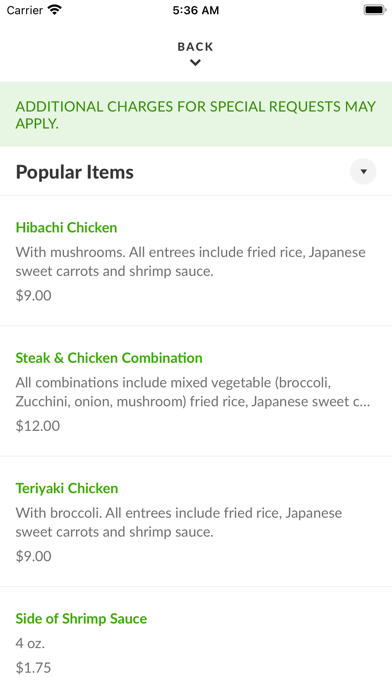
Task: Tap the $1.75 shrimp sauce price
Action: tap(33, 668)
